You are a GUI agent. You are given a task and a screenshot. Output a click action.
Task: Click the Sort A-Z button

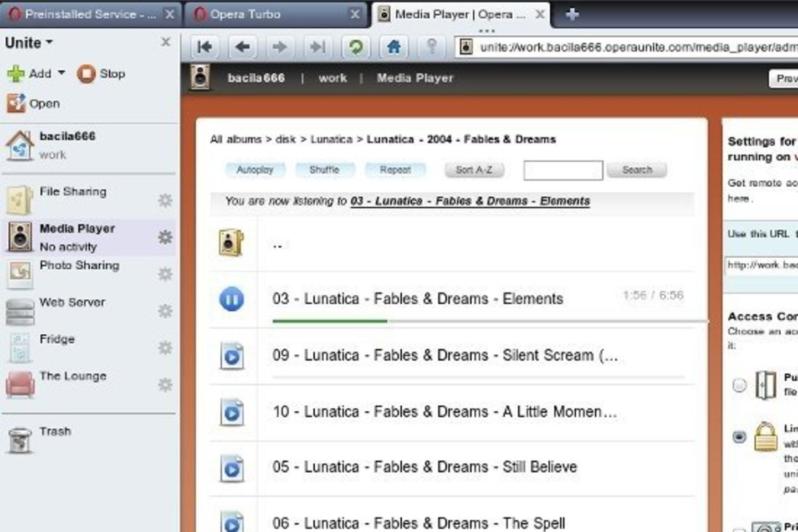pyautogui.click(x=474, y=170)
